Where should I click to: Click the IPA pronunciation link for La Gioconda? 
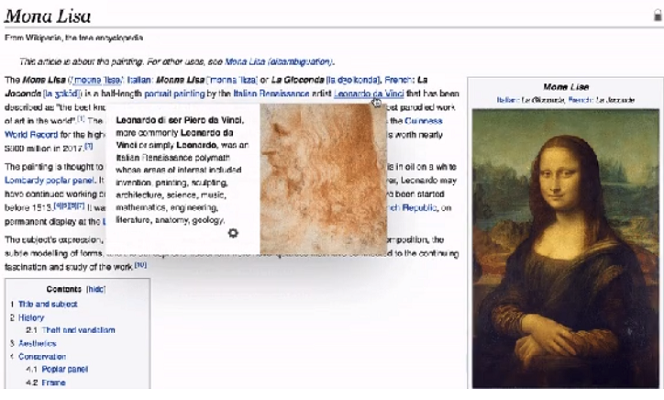point(353,80)
